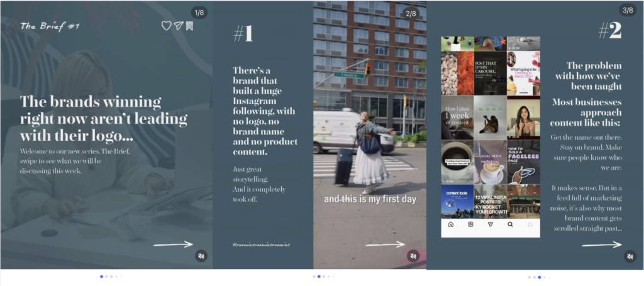This screenshot has height=286, width=644.
Task: Open the @roomiesroomiesroomies handle link
Action: pos(261,244)
